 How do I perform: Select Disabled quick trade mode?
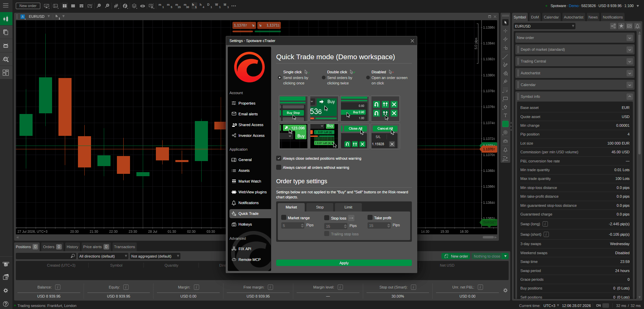[x=368, y=78]
